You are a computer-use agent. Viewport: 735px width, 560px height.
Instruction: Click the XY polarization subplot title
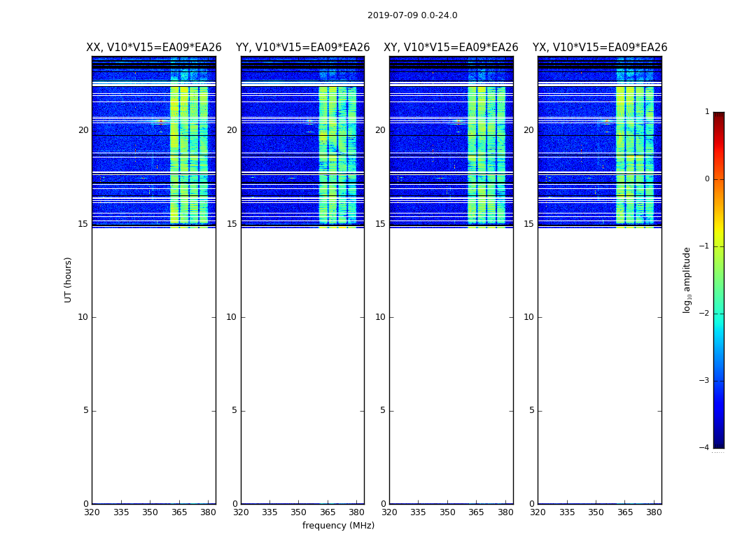tap(451, 48)
